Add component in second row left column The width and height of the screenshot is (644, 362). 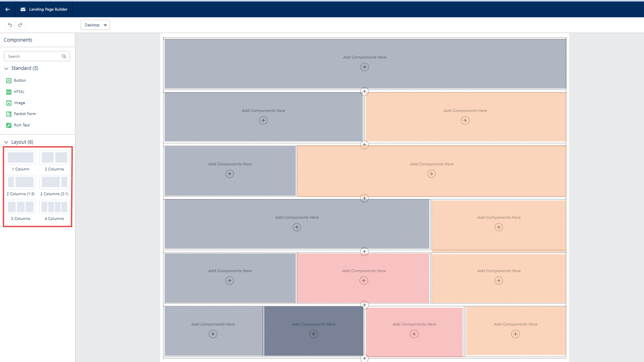(263, 120)
